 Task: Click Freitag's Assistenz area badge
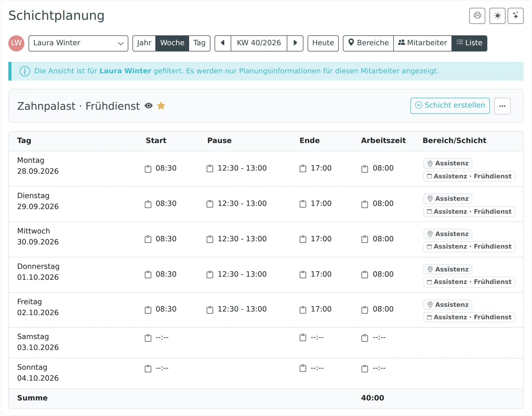pyautogui.click(x=448, y=304)
